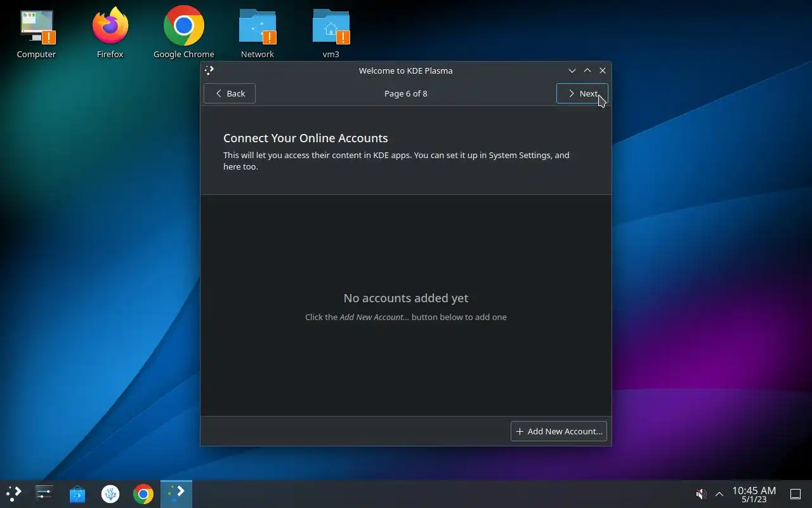Open the vm3 home folder icon
The image size is (812, 508).
pyautogui.click(x=331, y=34)
